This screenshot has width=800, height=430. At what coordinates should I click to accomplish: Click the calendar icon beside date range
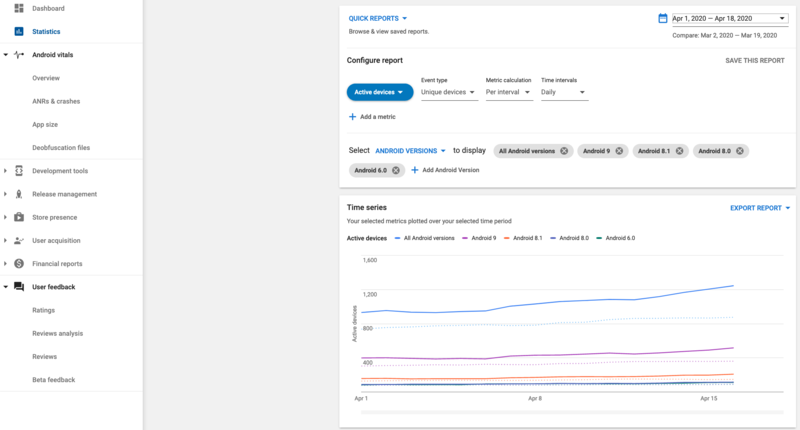tap(662, 18)
